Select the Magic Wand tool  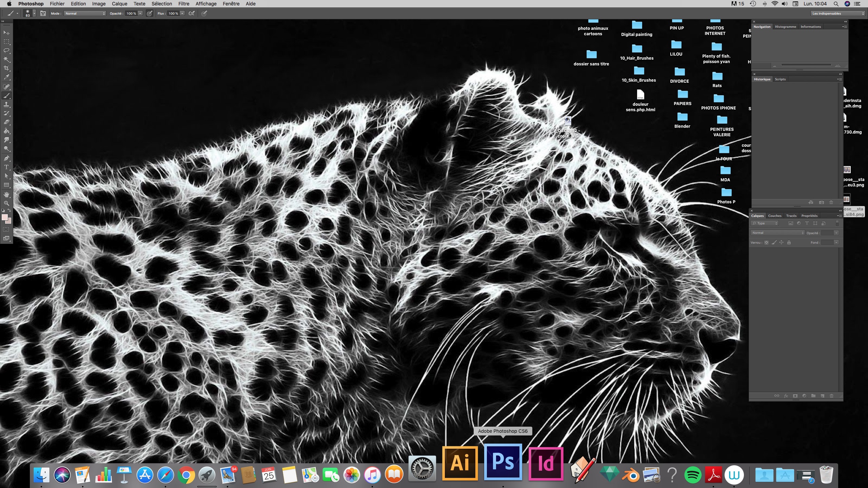point(6,59)
